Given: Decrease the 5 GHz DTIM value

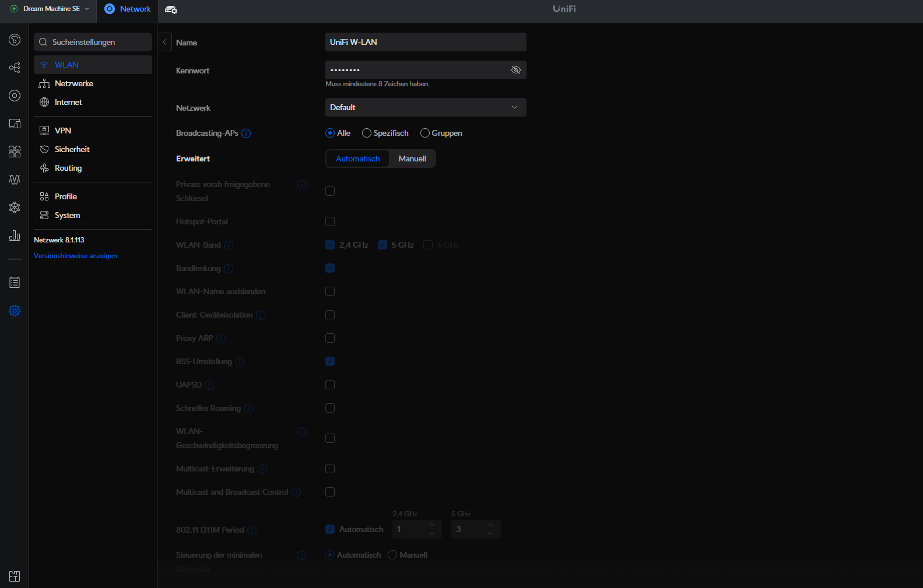Looking at the screenshot, I should [491, 533].
